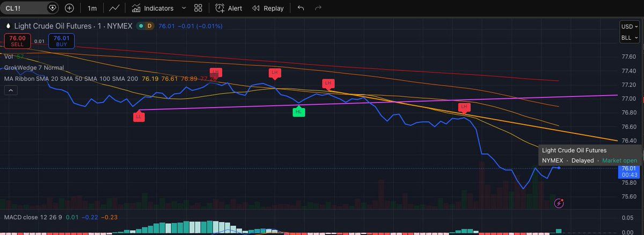Click the 0.01 spread value
The height and width of the screenshot is (235, 644).
(39, 40)
